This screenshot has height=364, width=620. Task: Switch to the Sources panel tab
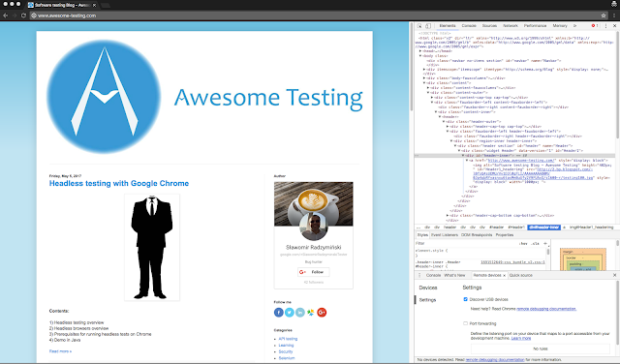coord(489,26)
